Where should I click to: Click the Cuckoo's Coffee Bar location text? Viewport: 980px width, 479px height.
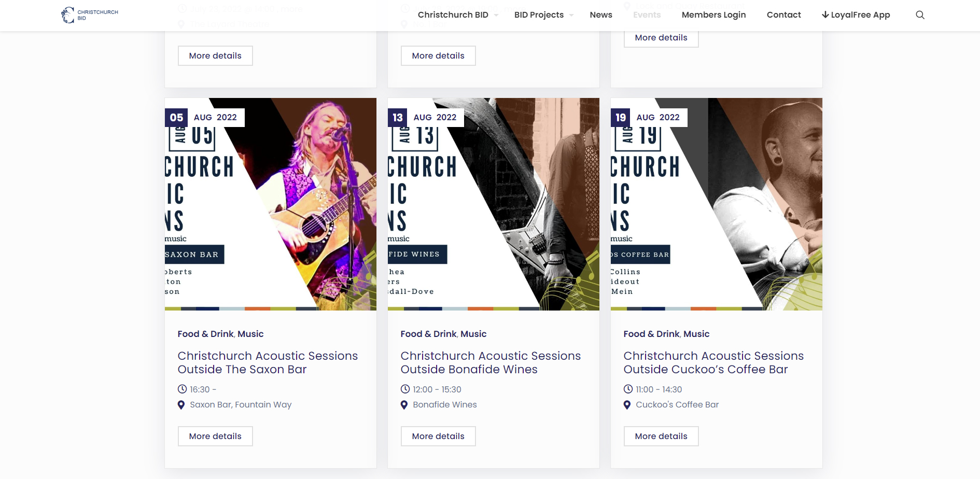point(677,405)
